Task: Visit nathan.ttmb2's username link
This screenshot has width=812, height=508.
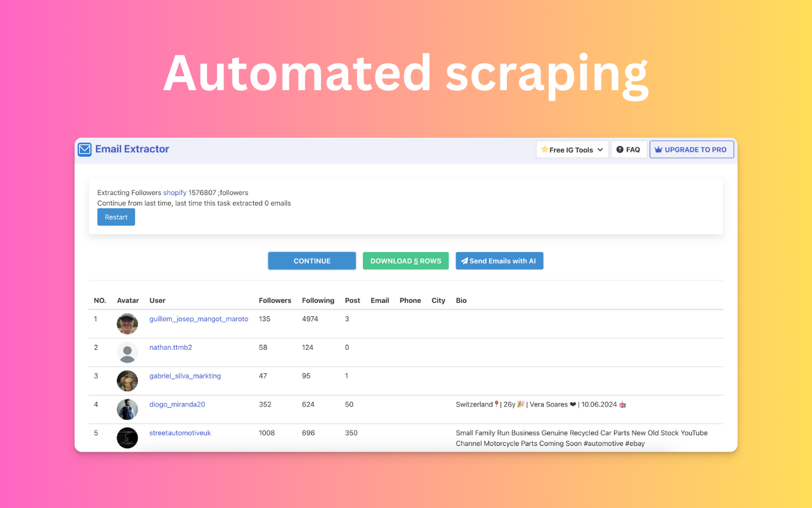Action: point(171,347)
